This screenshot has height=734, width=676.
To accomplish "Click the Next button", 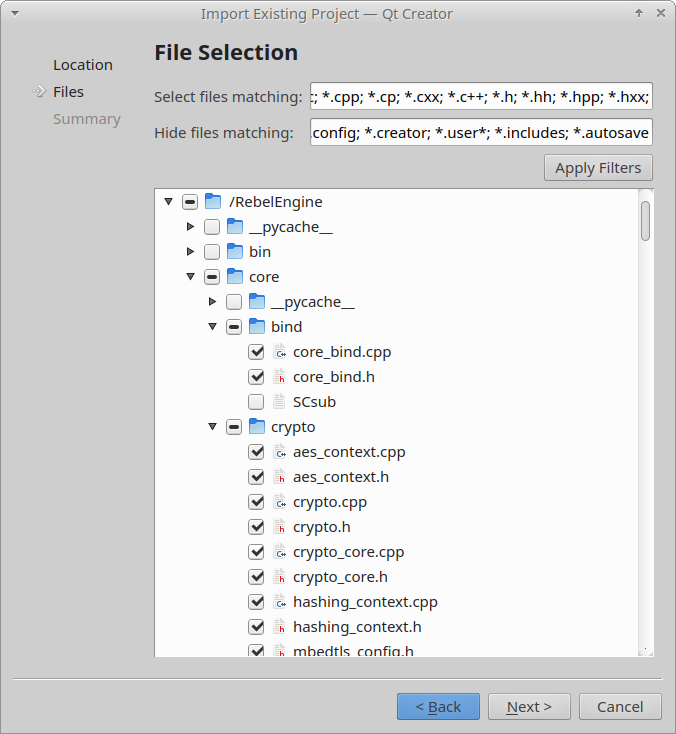I will (529, 706).
